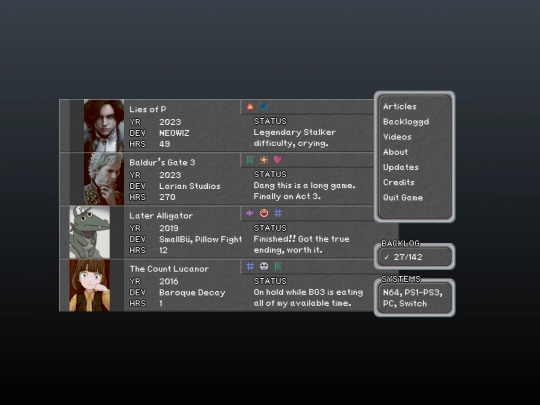
Task: Click The Count Lucanor game title
Action: (169, 269)
